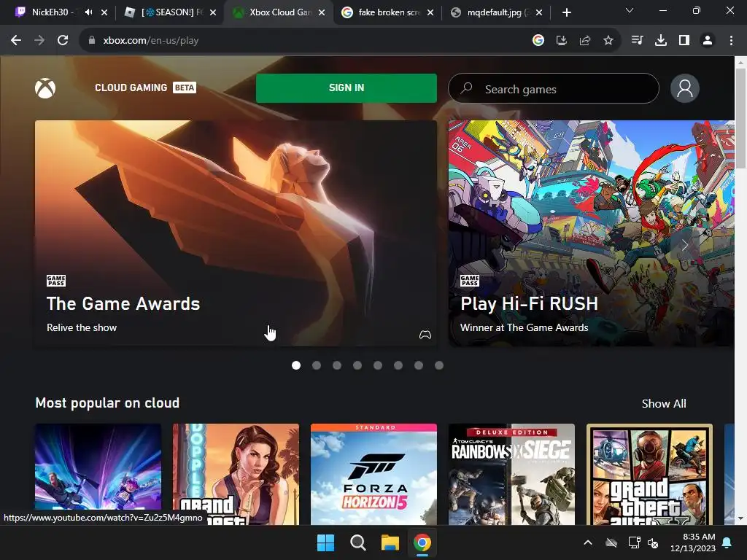747x560 pixels.
Task: Show hidden system tray icons
Action: tap(588, 542)
